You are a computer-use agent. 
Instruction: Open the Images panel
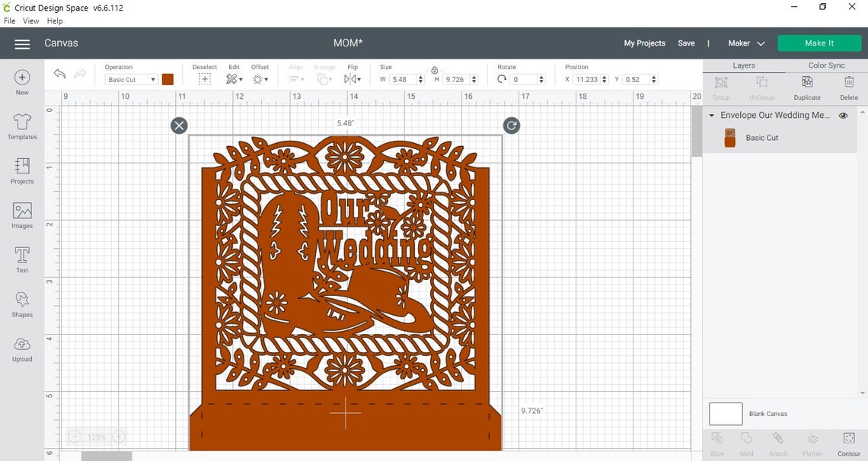(x=21, y=214)
